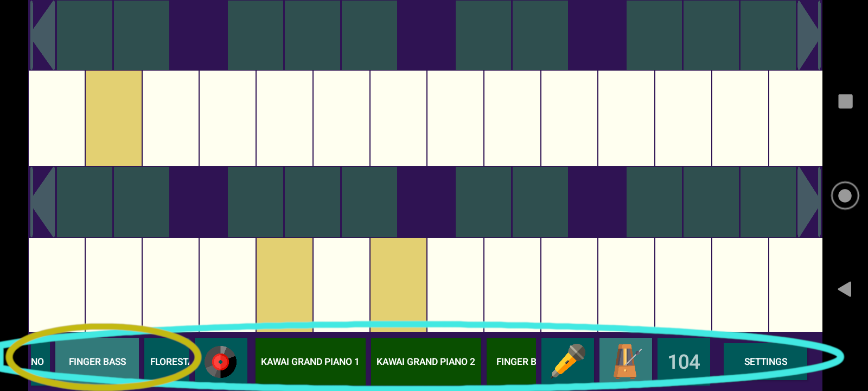
Task: Play the rightmost white key on lower keyboard
Action: [796, 285]
